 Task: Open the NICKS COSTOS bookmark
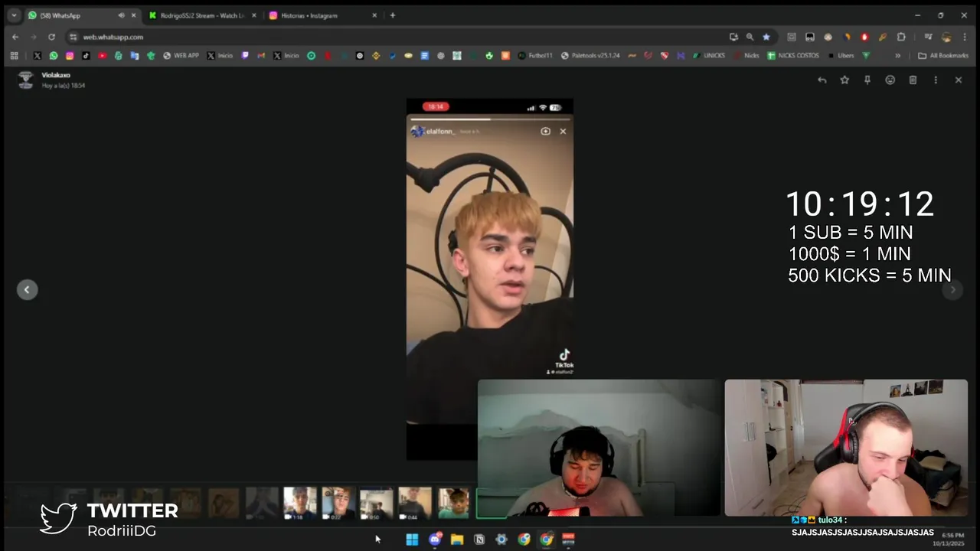click(x=792, y=56)
